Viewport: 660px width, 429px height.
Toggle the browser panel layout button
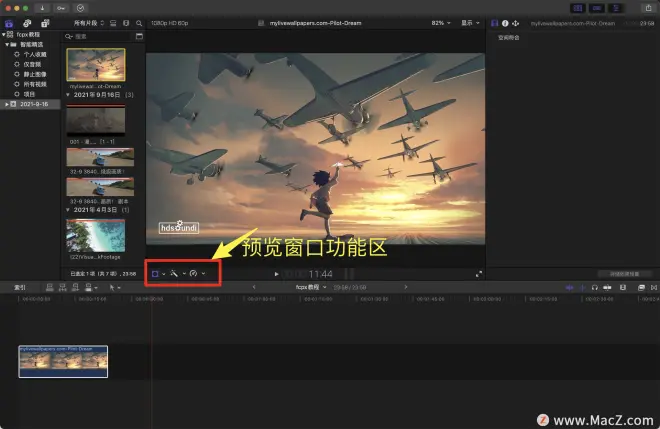pyautogui.click(x=578, y=8)
